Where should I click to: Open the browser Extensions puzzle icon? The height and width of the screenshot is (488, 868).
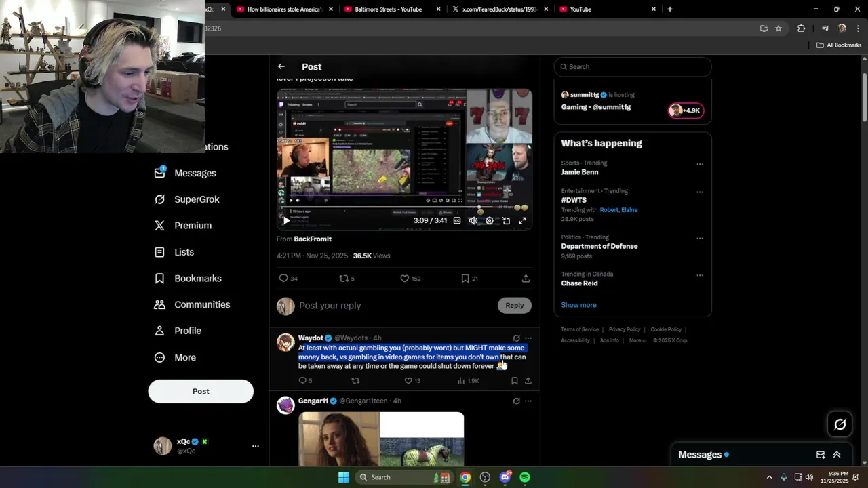coord(802,28)
